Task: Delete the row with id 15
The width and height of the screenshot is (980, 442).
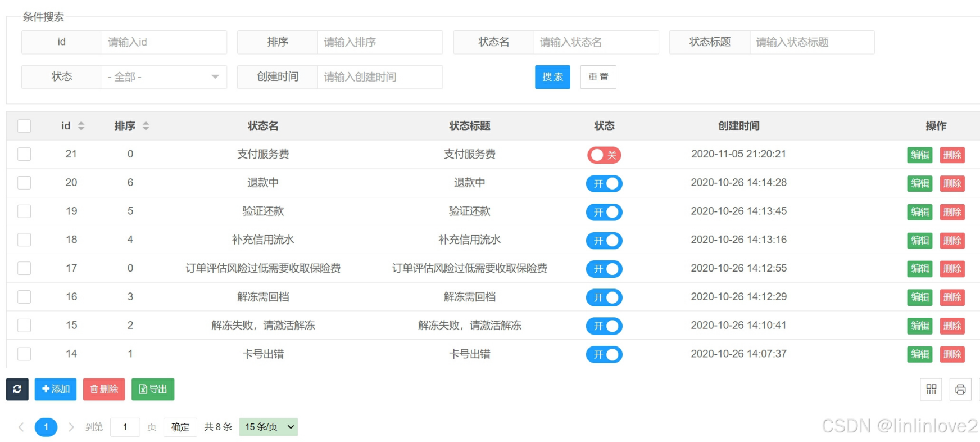Action: tap(952, 326)
